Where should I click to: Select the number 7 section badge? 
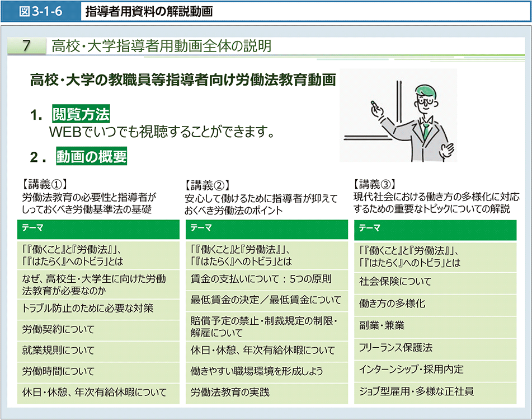pyautogui.click(x=26, y=46)
